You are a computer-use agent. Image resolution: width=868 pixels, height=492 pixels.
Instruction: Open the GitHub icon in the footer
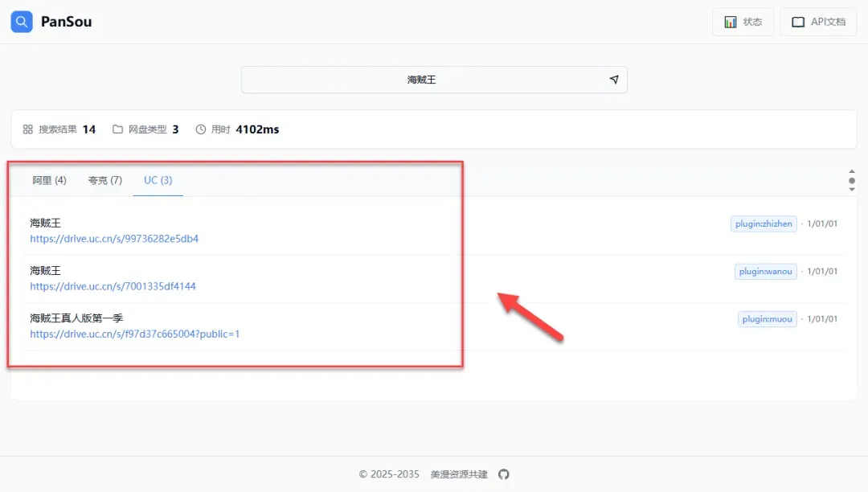[x=504, y=474]
